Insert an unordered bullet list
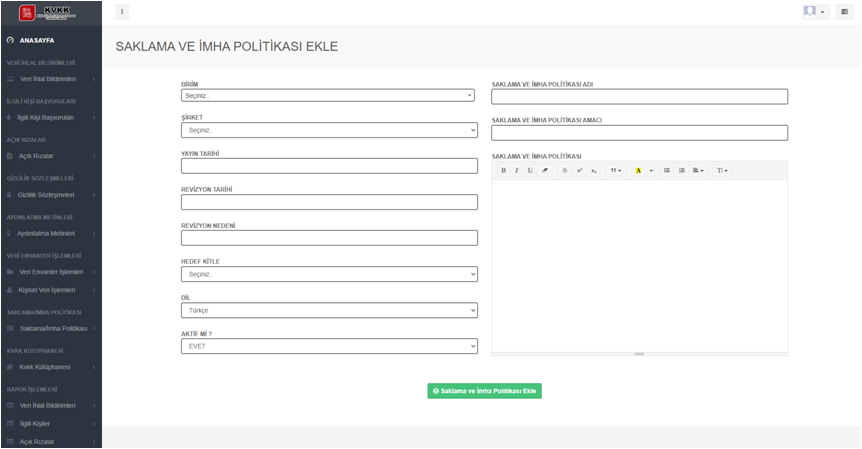Screen dimensions: 862x449 [x=667, y=171]
